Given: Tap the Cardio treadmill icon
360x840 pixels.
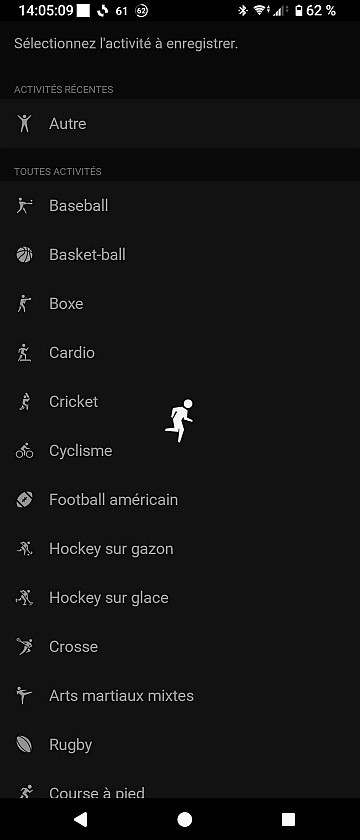Looking at the screenshot, I should coord(24,352).
